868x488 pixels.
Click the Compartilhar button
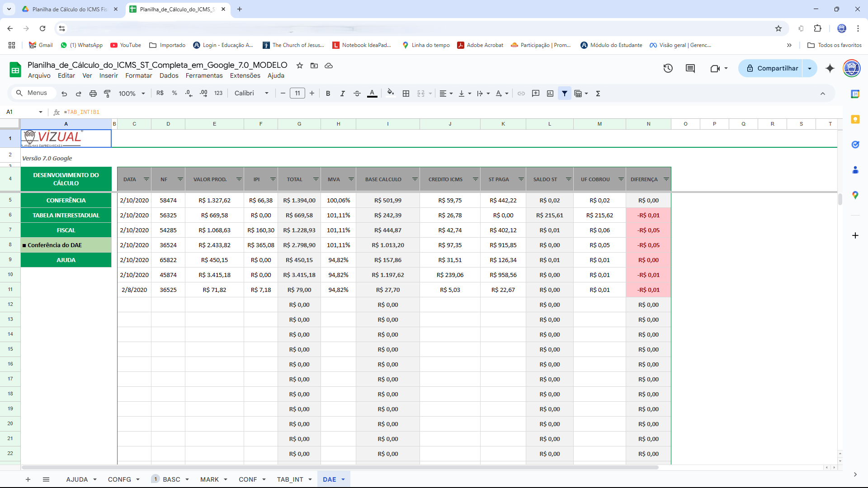coord(772,68)
